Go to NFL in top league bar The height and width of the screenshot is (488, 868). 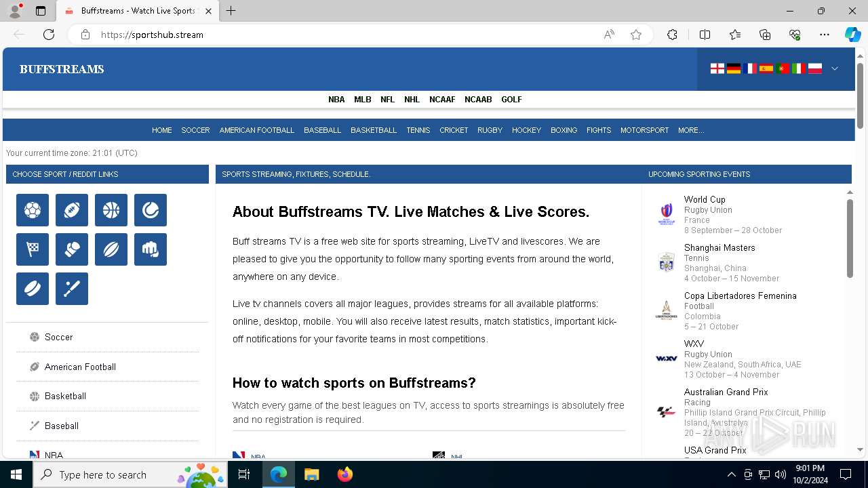tap(387, 99)
